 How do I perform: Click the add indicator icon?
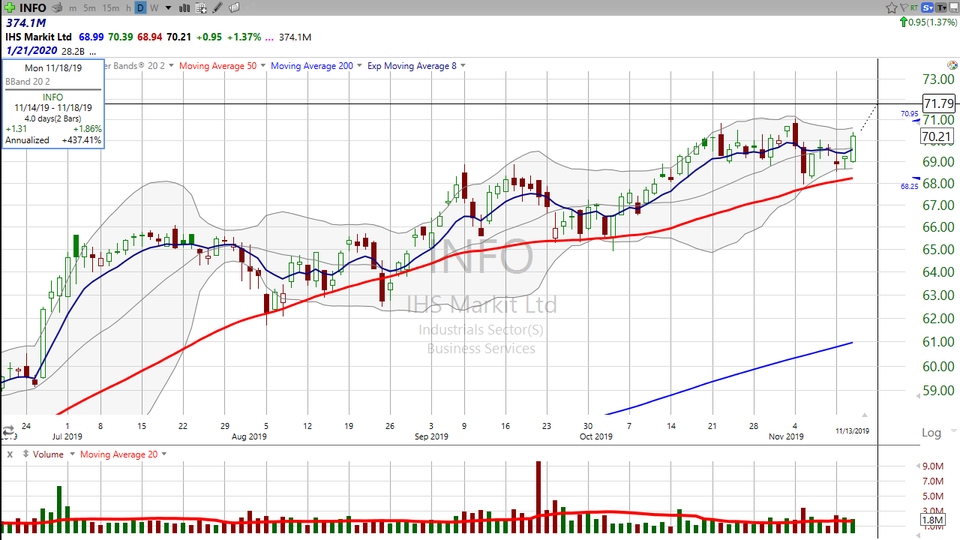pos(201,8)
